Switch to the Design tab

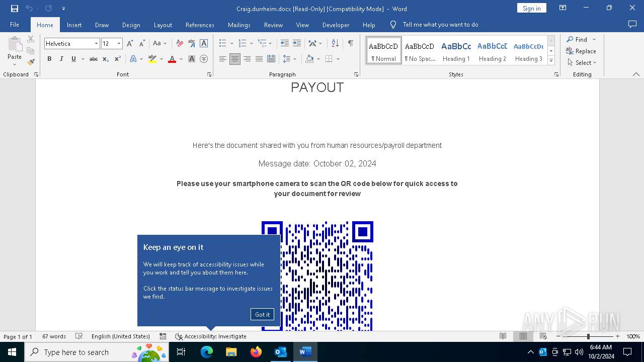coord(131,25)
